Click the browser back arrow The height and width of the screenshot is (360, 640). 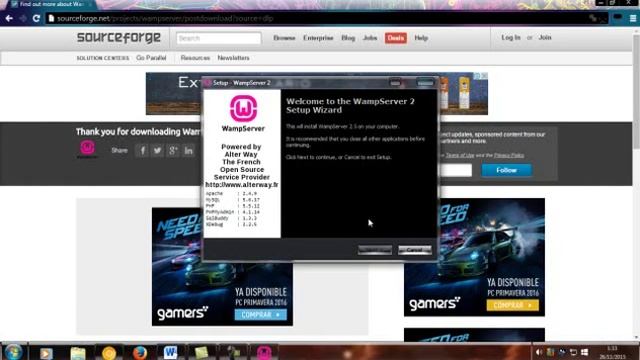point(9,18)
